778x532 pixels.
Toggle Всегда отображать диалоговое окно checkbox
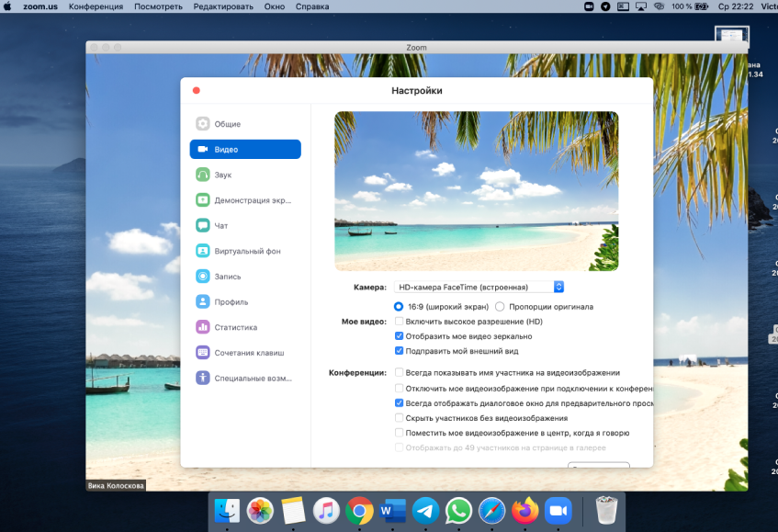(399, 403)
